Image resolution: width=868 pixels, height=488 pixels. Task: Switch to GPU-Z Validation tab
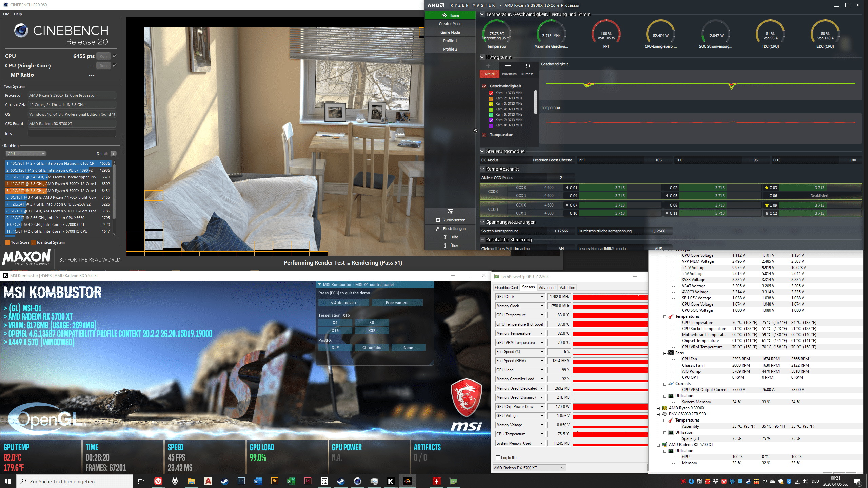pos(567,287)
